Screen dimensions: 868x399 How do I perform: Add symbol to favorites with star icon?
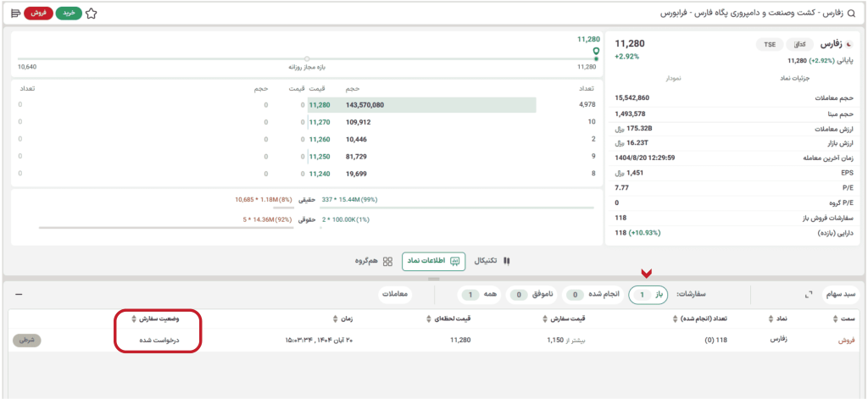point(91,14)
